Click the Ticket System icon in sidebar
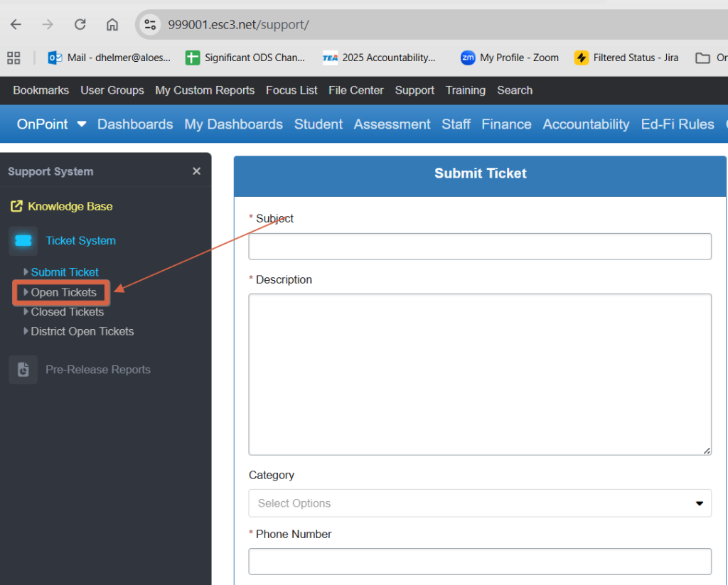The width and height of the screenshot is (728, 585). pos(23,241)
